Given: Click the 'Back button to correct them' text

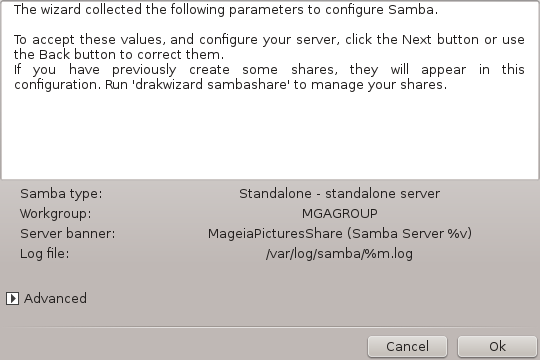Looking at the screenshot, I should tap(131, 54).
